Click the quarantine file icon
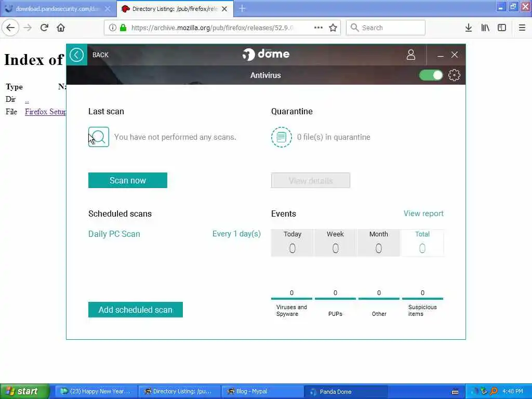Viewport: 532px width, 399px height. point(281,137)
